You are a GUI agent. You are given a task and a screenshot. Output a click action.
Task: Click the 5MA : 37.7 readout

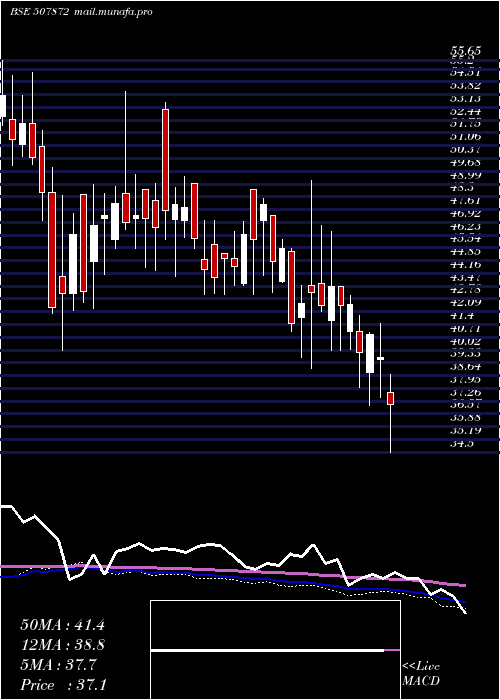[58, 665]
